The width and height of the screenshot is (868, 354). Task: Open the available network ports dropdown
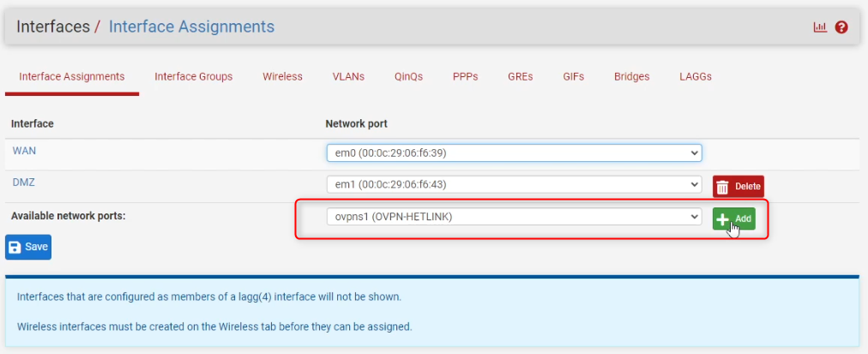[514, 218]
